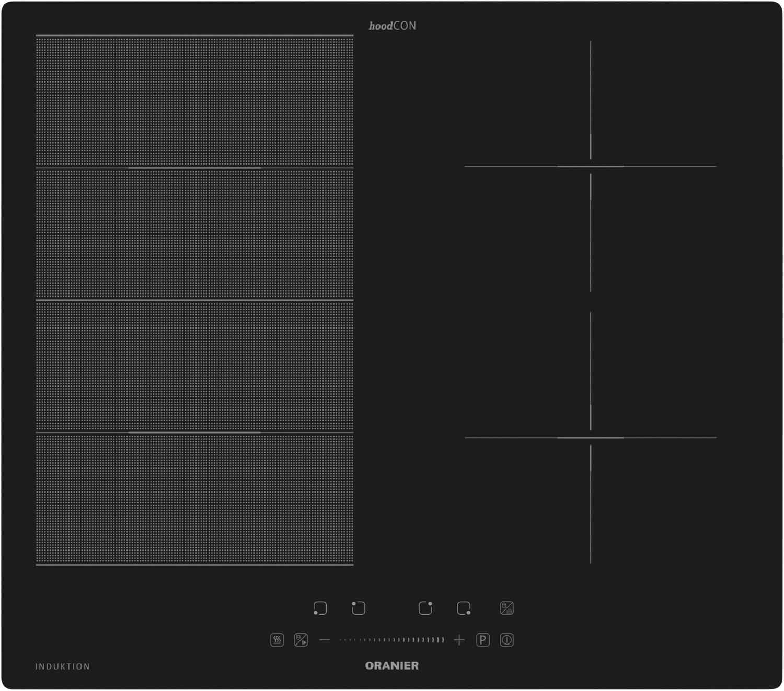Tap the front-most left flex zone

coord(194,499)
